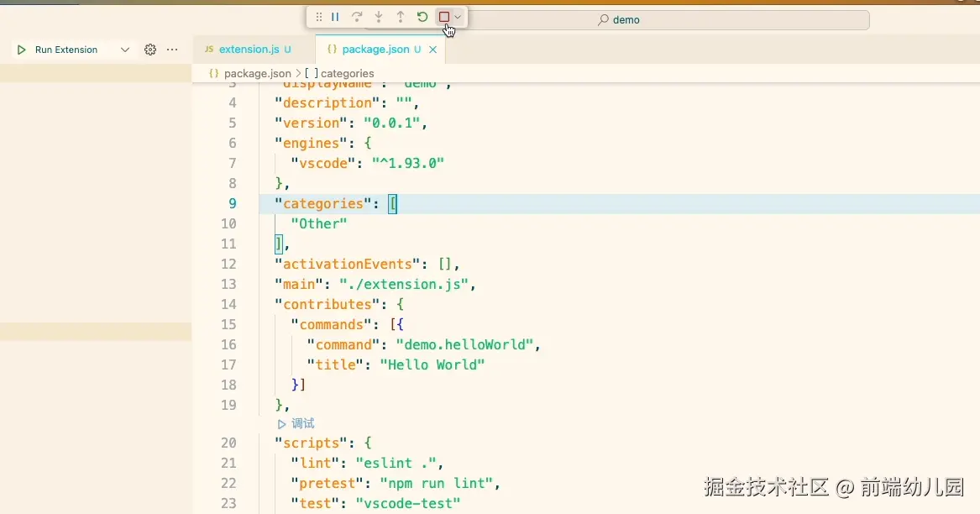Screen dimensions: 980x514
Task: Click the "Other" value on line 10
Action: pyautogui.click(x=319, y=223)
